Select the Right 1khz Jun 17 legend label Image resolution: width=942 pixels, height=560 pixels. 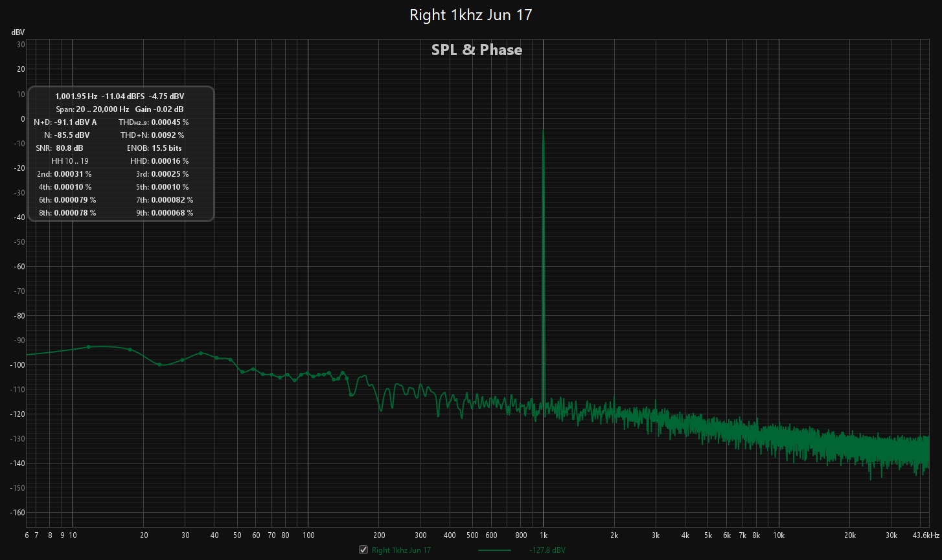coord(400,549)
